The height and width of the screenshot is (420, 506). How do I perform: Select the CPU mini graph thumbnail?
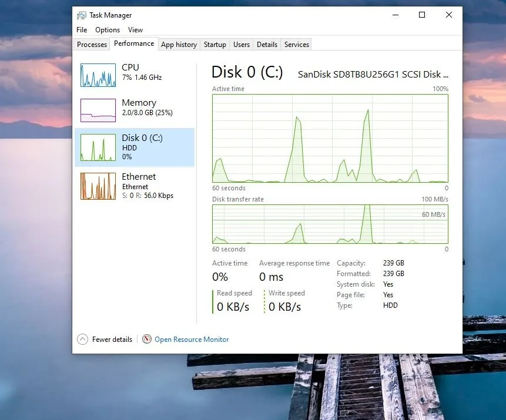(98, 75)
